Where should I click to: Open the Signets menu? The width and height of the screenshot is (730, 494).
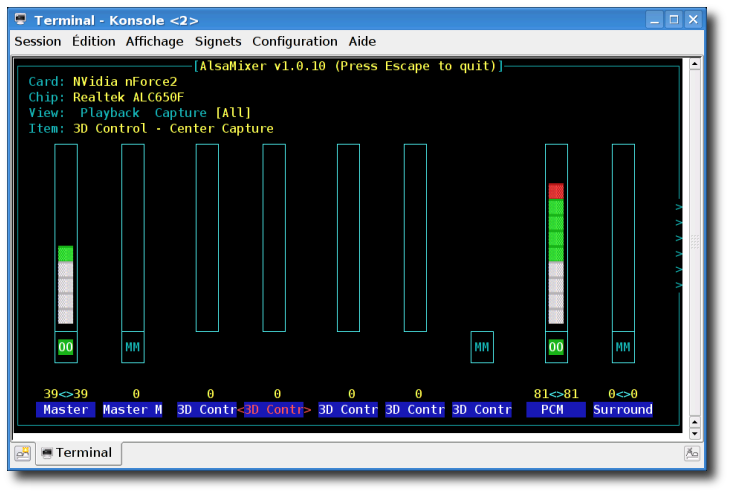point(218,41)
